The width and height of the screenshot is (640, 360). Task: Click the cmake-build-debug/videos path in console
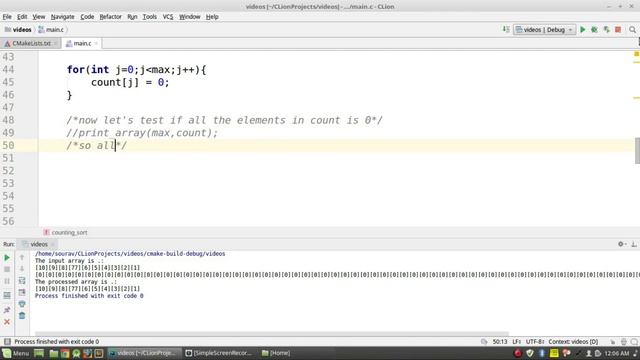tap(130, 253)
